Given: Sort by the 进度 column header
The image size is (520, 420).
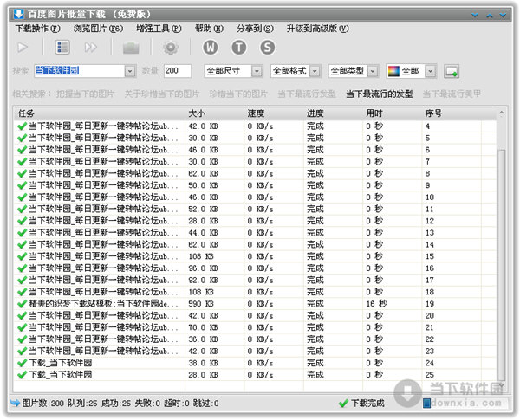Looking at the screenshot, I should (333, 113).
